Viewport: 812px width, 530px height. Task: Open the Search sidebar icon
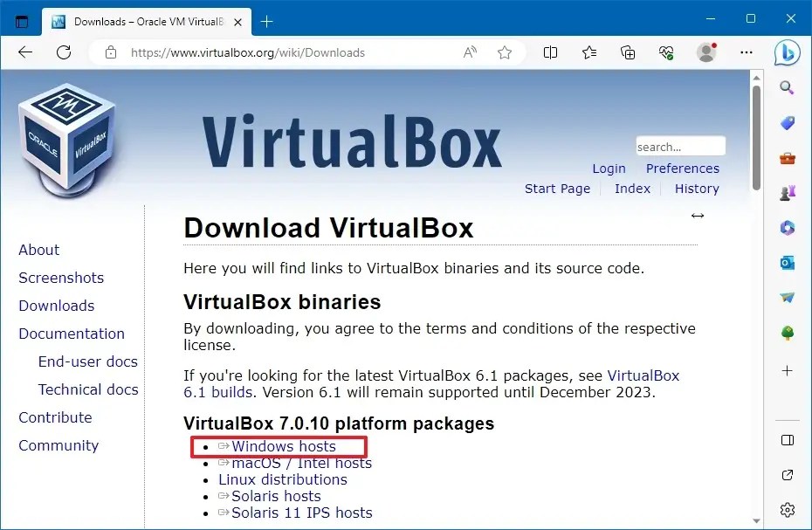pos(787,87)
